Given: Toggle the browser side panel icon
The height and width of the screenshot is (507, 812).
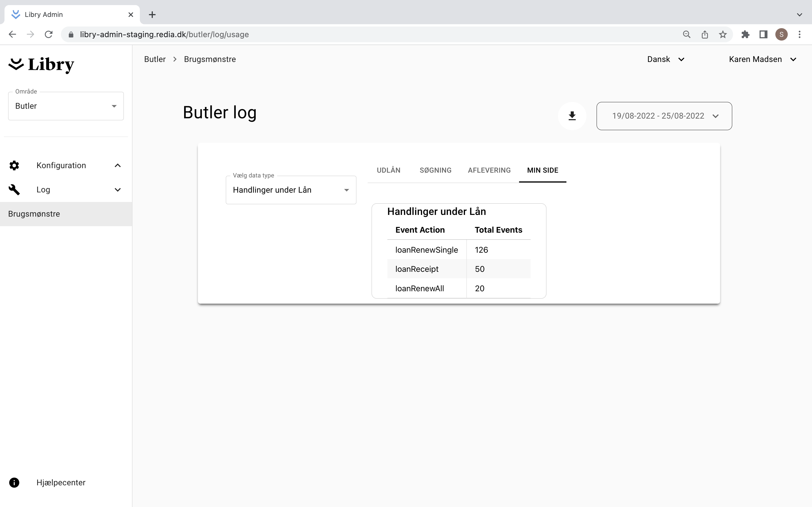Looking at the screenshot, I should (x=763, y=35).
